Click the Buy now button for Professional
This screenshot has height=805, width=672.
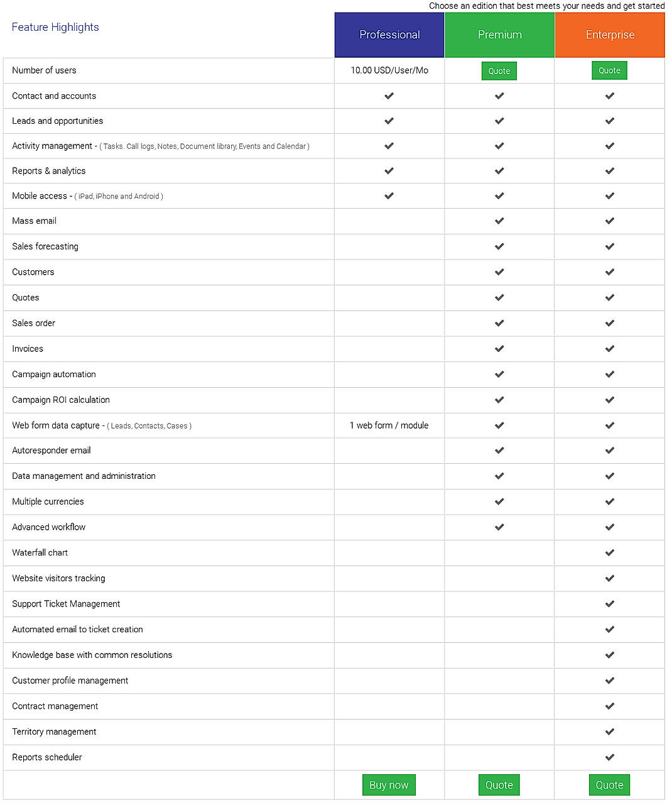pyautogui.click(x=389, y=784)
